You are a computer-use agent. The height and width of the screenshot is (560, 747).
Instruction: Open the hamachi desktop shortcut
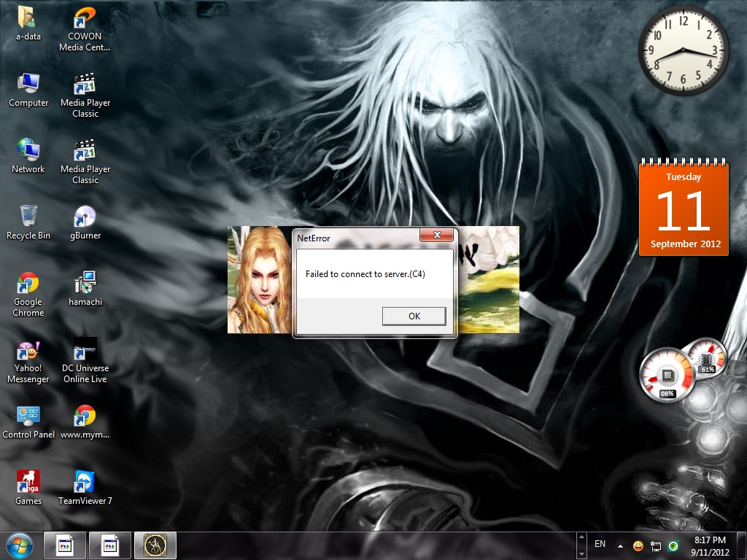point(85,284)
